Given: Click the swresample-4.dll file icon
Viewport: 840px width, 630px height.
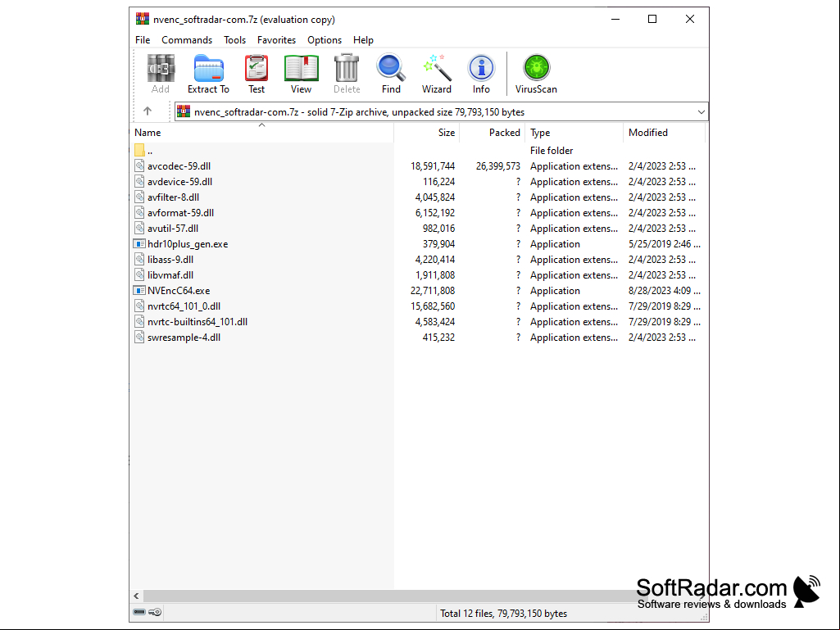Looking at the screenshot, I should (139, 337).
